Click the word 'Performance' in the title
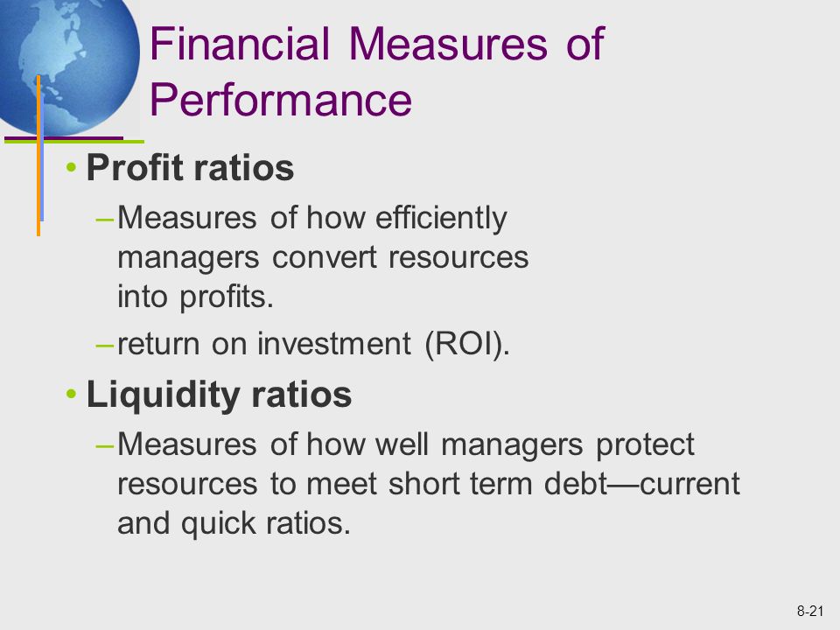This screenshot has width=840, height=630. point(281,100)
